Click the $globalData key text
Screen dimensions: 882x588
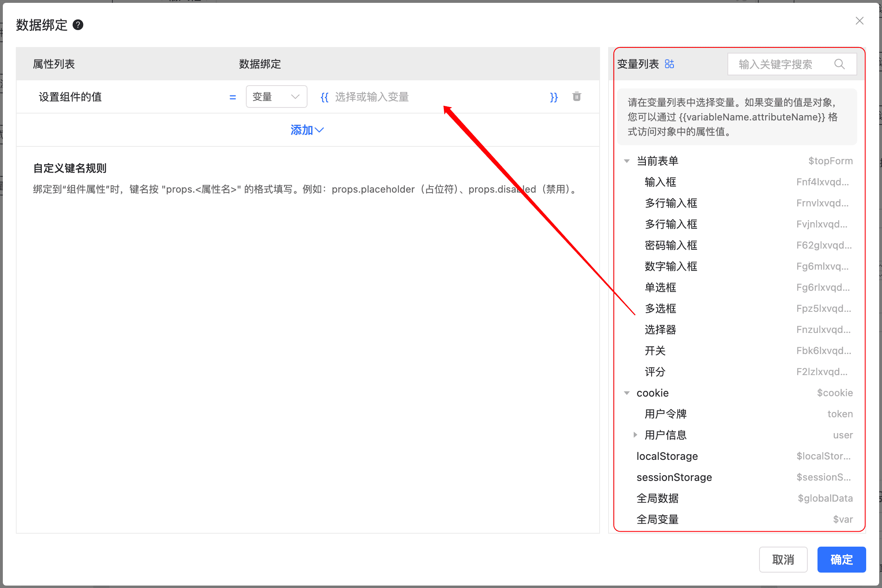[x=825, y=498]
